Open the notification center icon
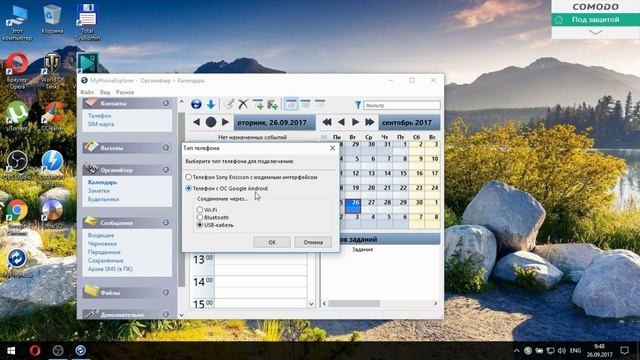 coord(624,351)
